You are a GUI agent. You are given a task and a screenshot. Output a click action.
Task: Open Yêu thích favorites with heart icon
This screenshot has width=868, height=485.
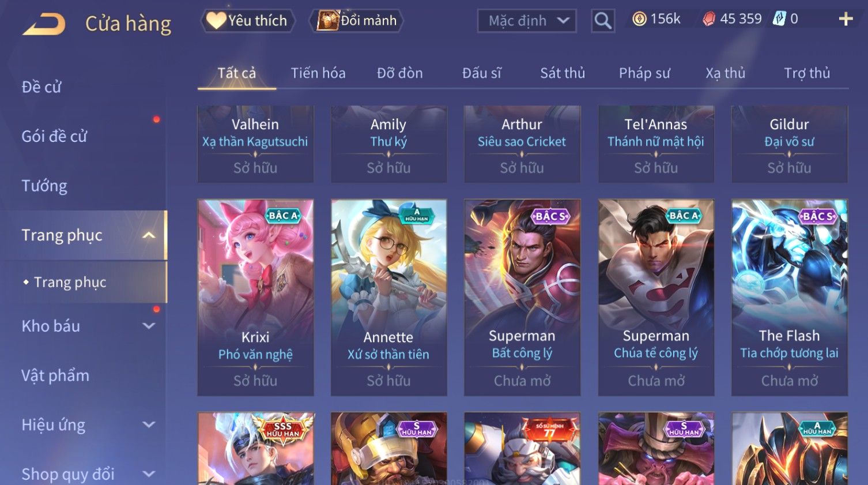248,21
